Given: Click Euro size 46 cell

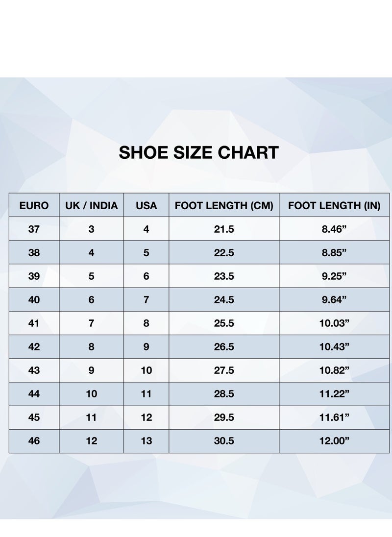Looking at the screenshot, I should pos(34,441).
